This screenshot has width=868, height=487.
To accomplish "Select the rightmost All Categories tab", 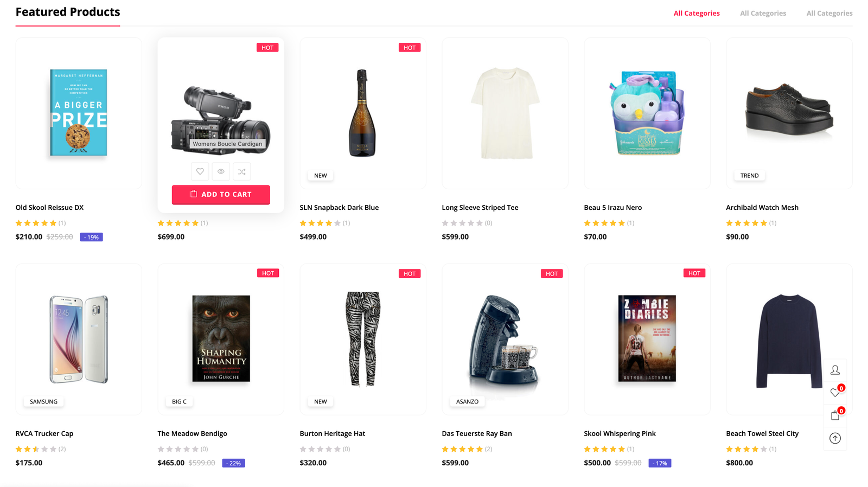I will point(829,13).
